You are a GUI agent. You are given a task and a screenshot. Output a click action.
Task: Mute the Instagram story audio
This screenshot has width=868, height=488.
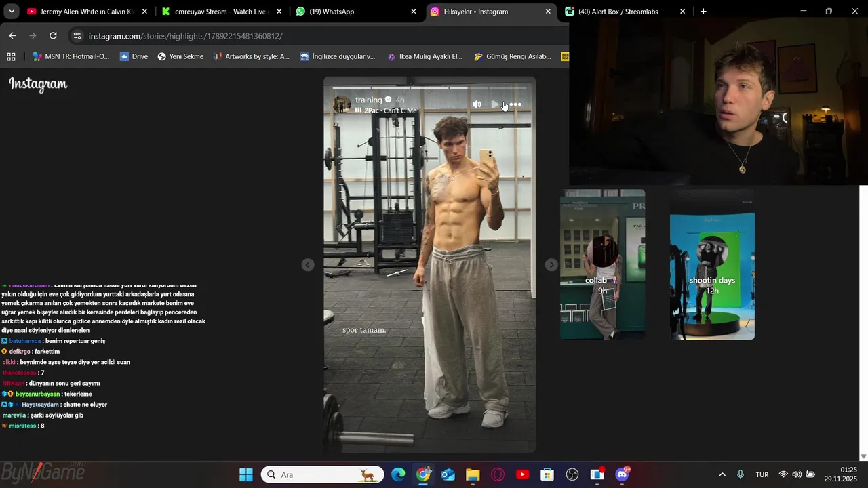477,104
